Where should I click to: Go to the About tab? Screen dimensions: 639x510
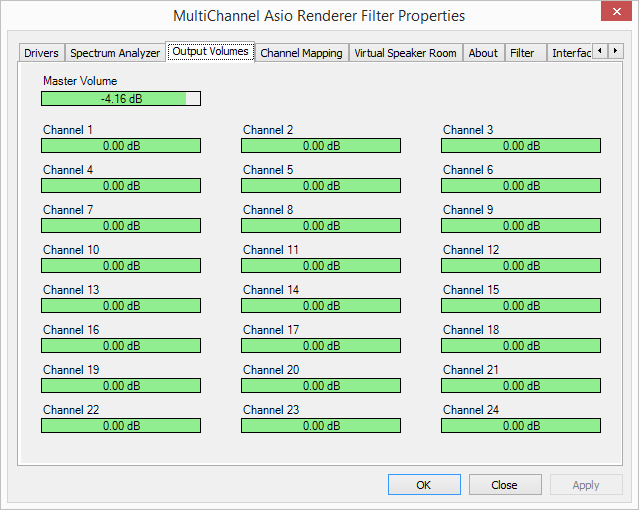(x=483, y=53)
